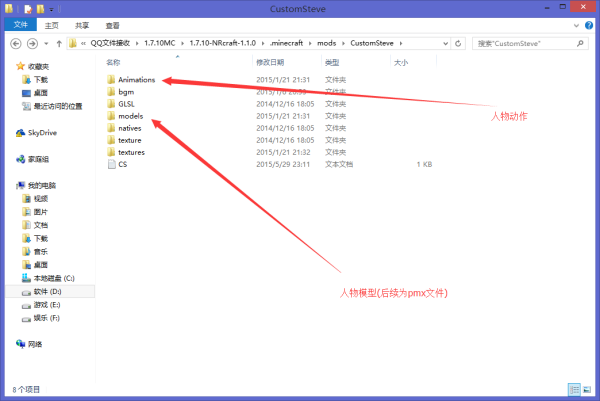Open the 文件 ribbon tab
The image size is (600, 401).
point(21,25)
